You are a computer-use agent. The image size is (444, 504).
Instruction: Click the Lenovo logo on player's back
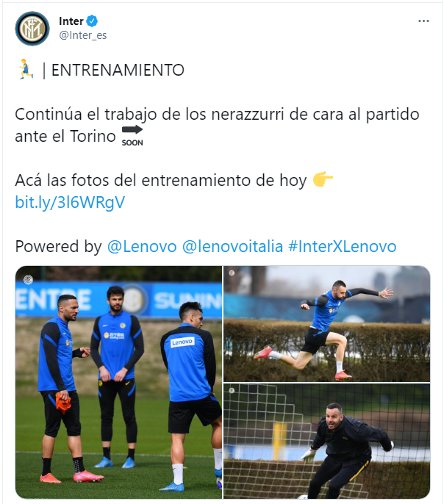point(182,342)
